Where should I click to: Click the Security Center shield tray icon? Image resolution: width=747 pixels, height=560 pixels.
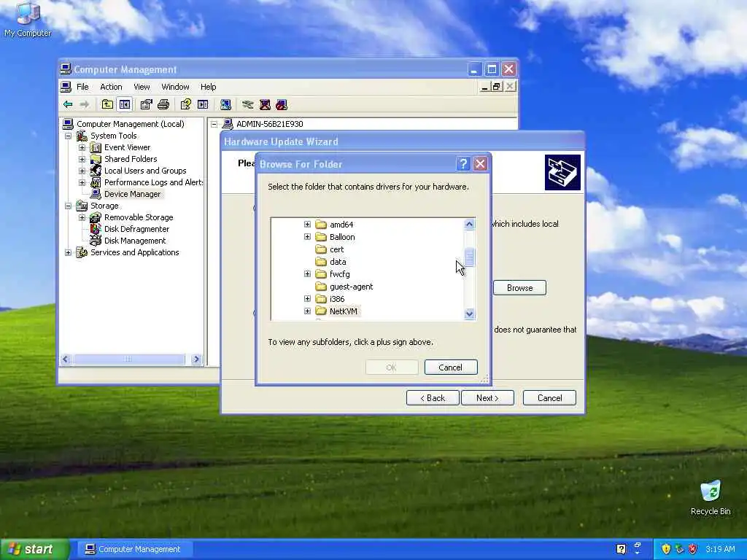click(x=666, y=549)
